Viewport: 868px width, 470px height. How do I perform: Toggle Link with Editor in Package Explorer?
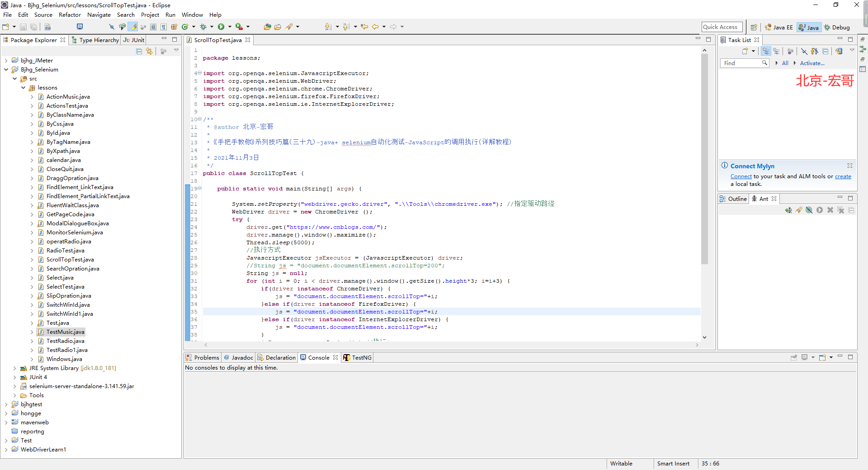point(149,52)
